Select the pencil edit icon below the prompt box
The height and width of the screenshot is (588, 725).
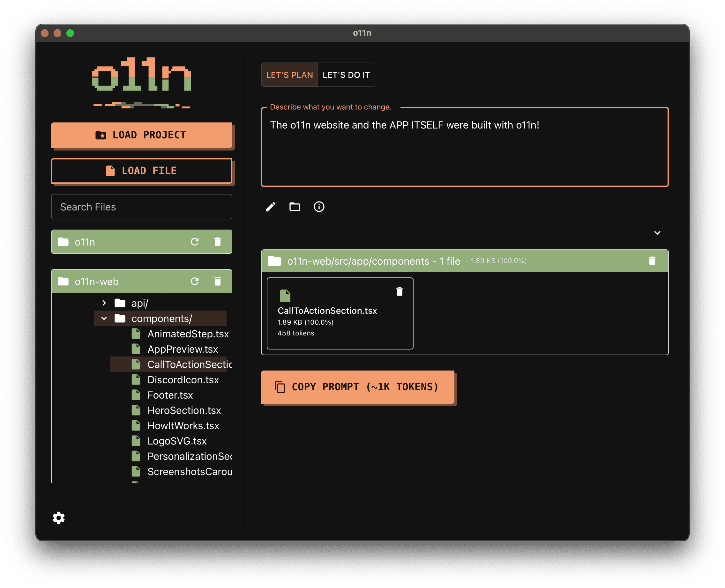pos(270,207)
